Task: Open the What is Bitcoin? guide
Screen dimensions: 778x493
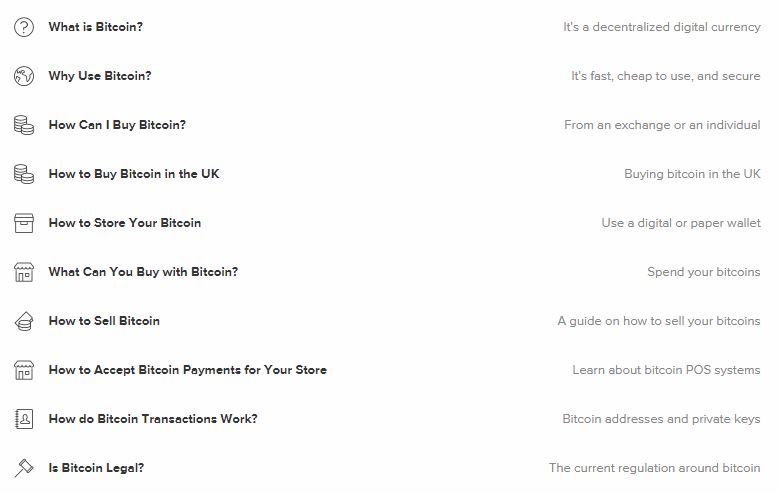Action: pyautogui.click(x=96, y=27)
